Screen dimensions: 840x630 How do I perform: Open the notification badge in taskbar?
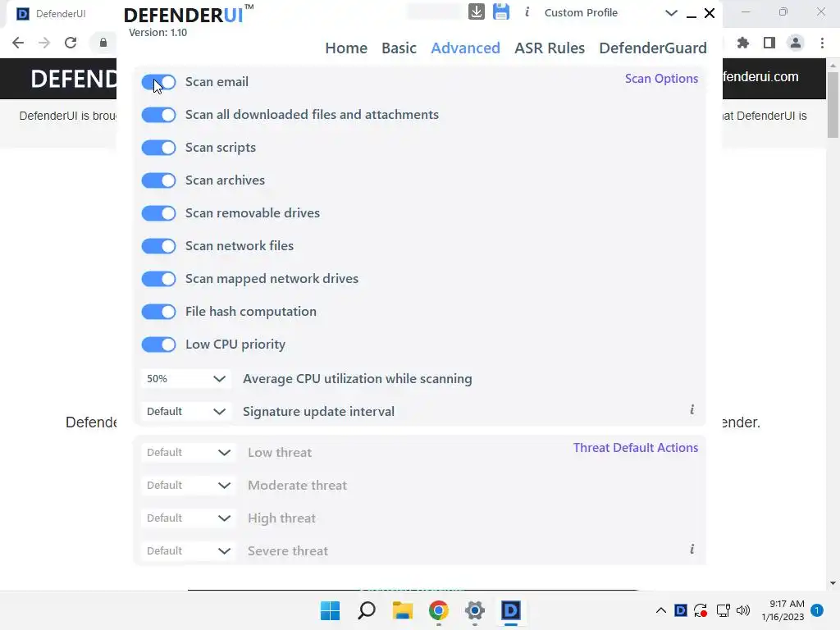click(817, 610)
